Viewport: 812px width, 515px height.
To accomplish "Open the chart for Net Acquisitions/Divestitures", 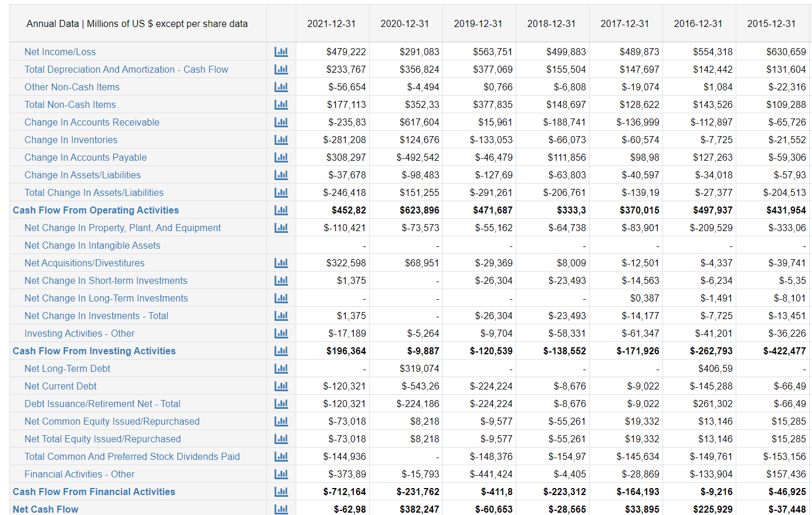I will coord(281,263).
